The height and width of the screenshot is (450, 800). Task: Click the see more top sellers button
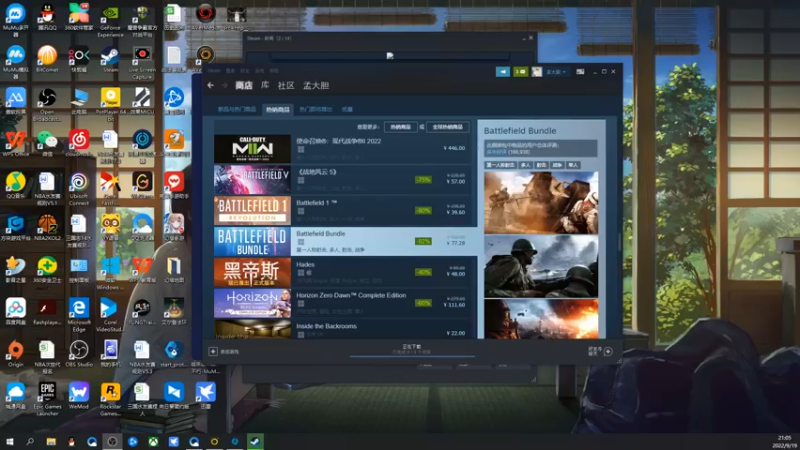click(x=401, y=127)
